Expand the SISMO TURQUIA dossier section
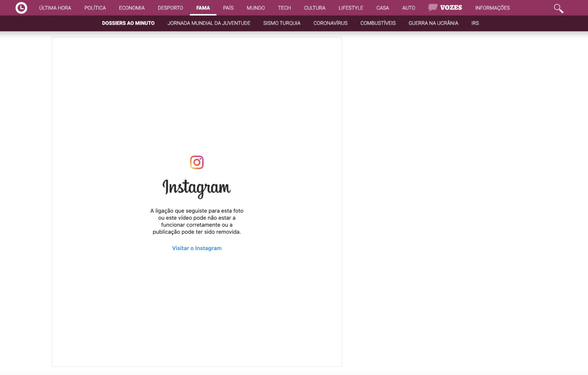 [281, 23]
